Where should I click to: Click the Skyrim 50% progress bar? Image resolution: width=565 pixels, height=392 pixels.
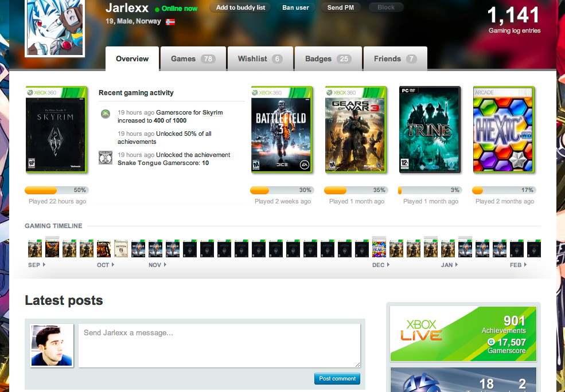click(57, 190)
